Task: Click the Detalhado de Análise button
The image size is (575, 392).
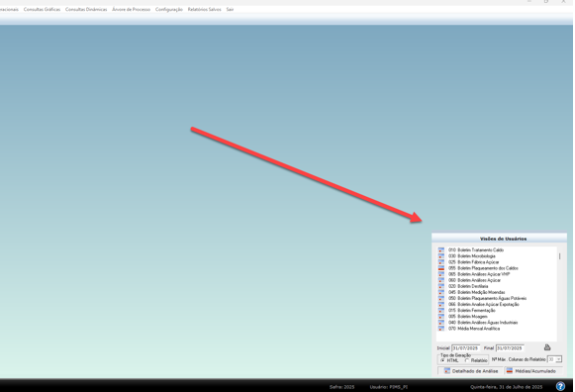Action: point(470,371)
